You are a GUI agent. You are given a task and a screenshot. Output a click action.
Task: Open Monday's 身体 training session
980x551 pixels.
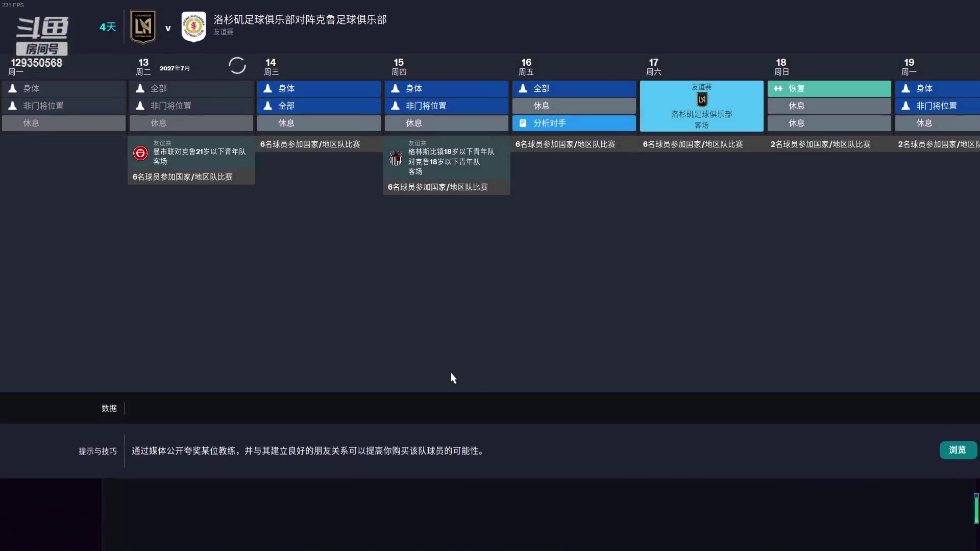(x=64, y=88)
